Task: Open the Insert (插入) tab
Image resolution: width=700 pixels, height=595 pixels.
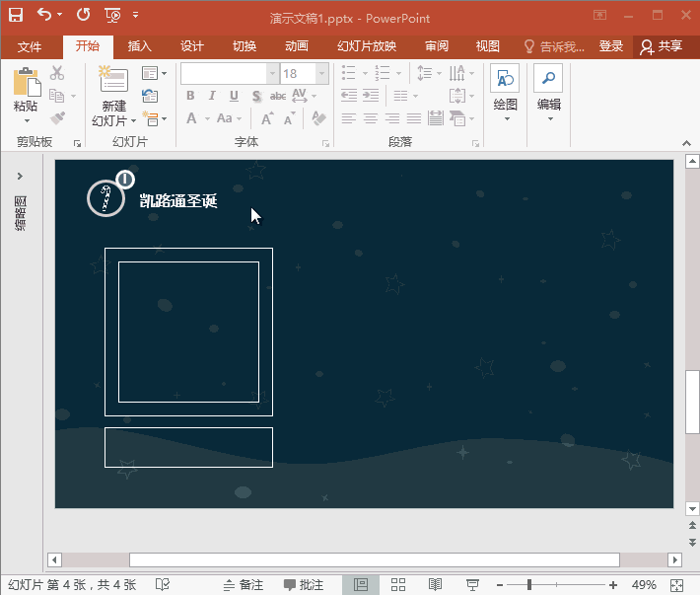Action: (x=140, y=46)
